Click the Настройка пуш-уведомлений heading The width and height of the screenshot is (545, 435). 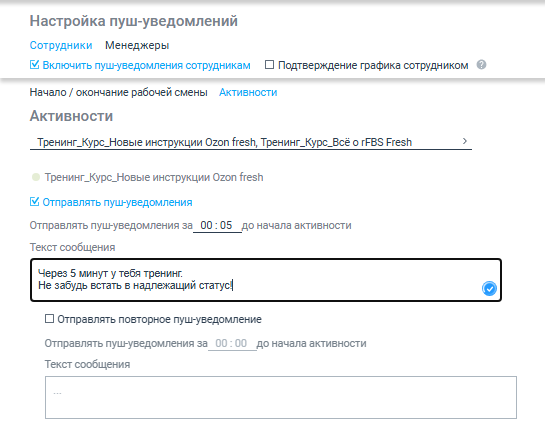tap(133, 21)
